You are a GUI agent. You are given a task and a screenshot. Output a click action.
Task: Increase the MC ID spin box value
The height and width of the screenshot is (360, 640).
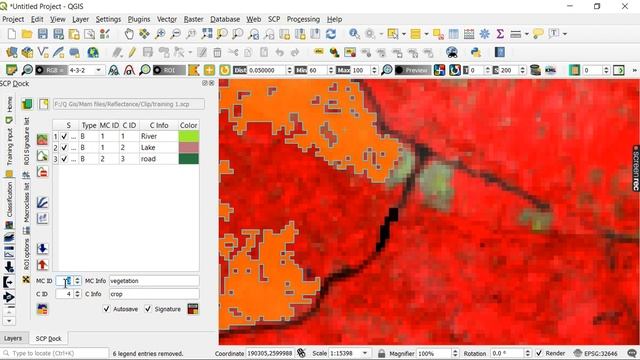click(x=77, y=279)
